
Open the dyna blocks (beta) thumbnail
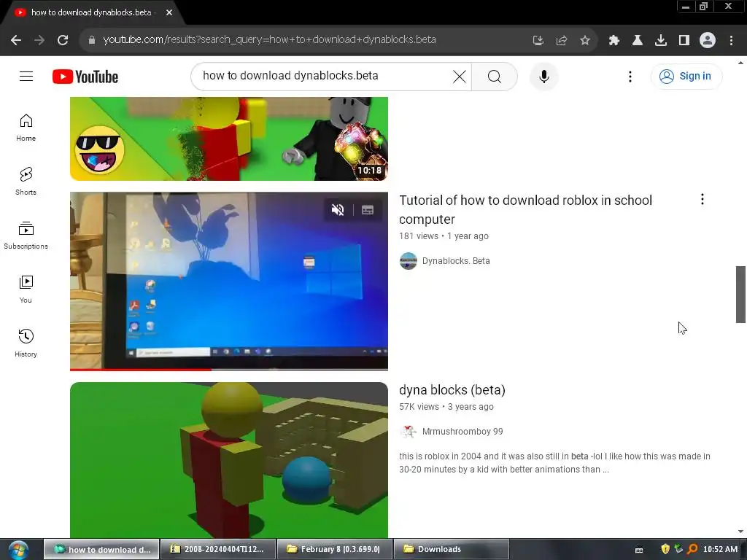[228, 460]
